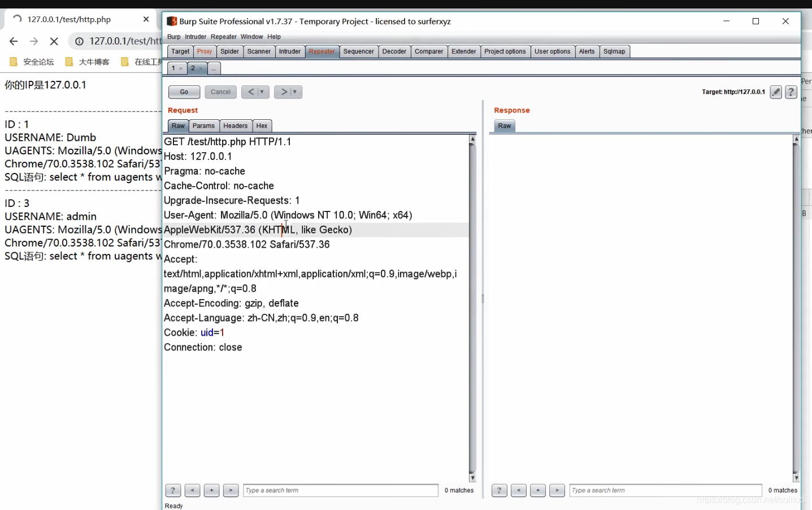812x510 pixels.
Task: Close Repeater request tab 2
Action: [x=201, y=68]
